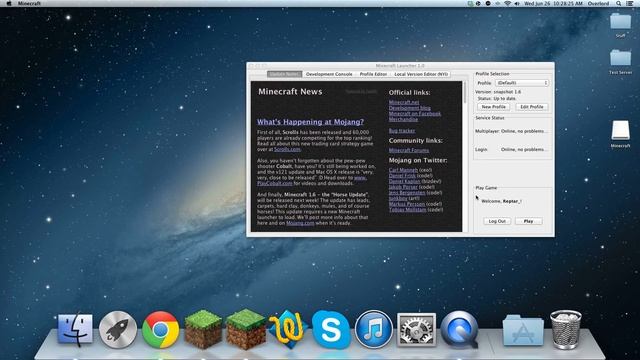The image size is (640, 360).
Task: Click the volume speaker icon in menu bar
Action: pos(517,3)
